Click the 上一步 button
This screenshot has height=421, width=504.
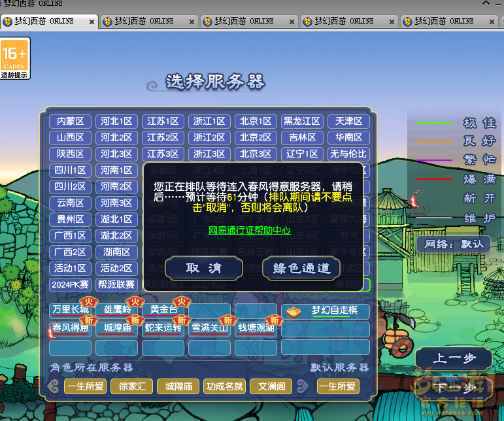pos(454,358)
